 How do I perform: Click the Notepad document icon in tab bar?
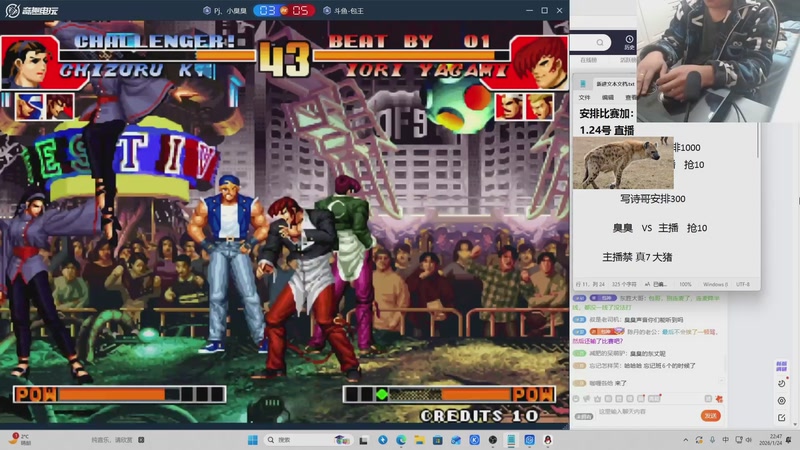[583, 84]
